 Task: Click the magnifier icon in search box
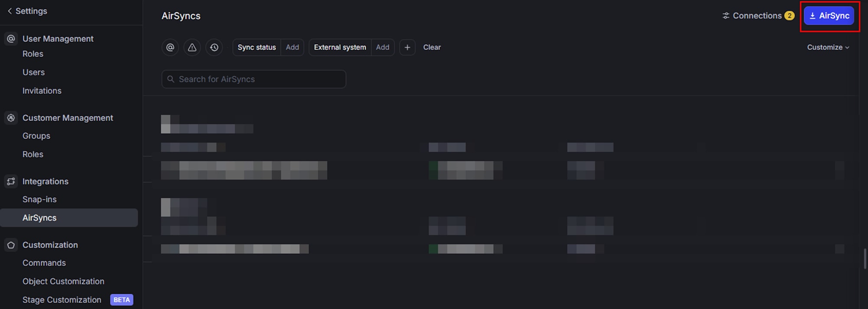coord(171,79)
